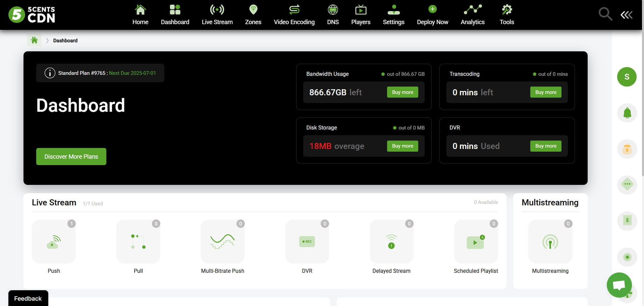Image resolution: width=644 pixels, height=306 pixels.
Task: Open the Zones menu
Action: (253, 15)
